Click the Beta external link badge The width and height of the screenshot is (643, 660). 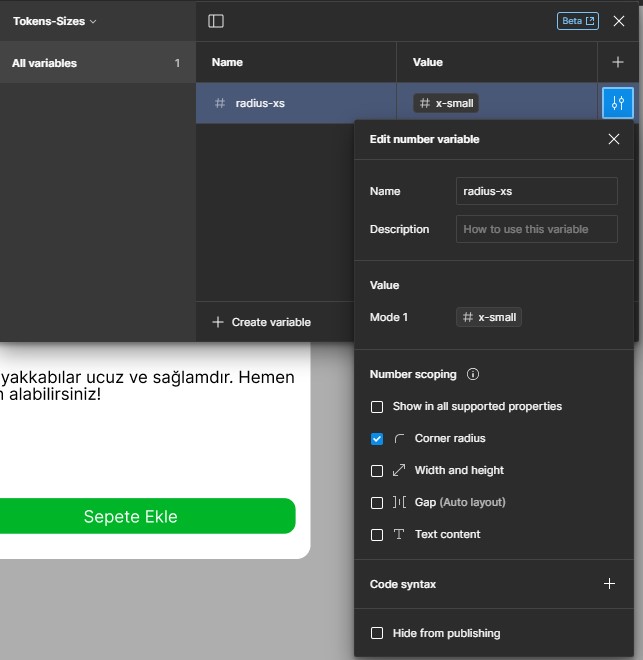click(577, 21)
